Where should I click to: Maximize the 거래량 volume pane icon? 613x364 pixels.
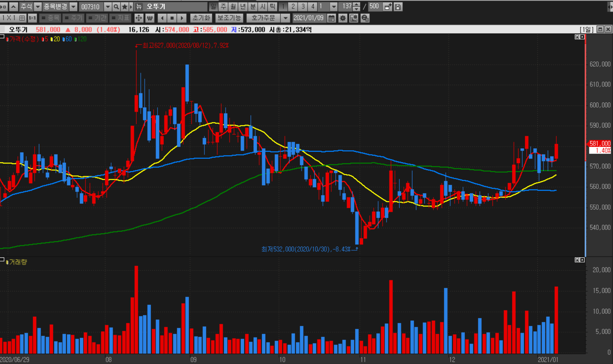pos(577,260)
